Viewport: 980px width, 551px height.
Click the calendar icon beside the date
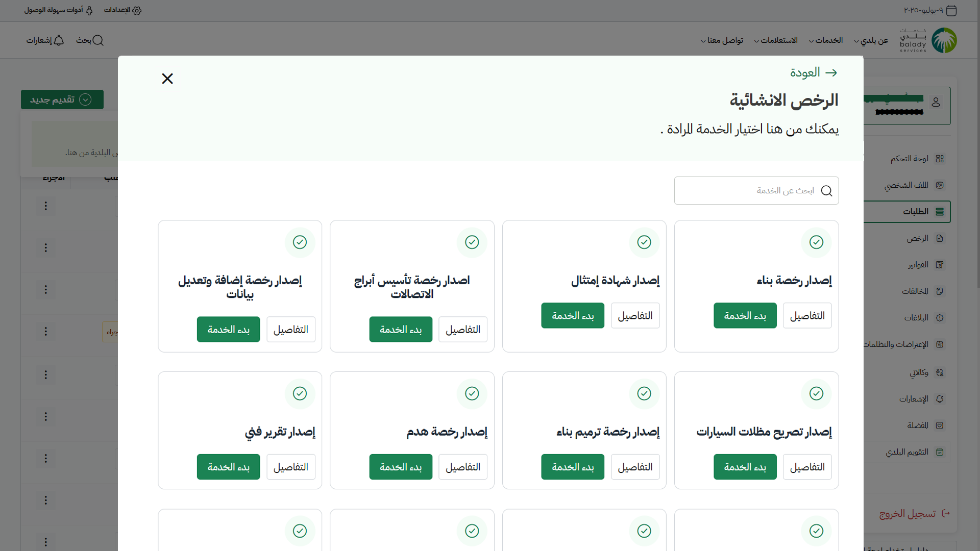[951, 10]
